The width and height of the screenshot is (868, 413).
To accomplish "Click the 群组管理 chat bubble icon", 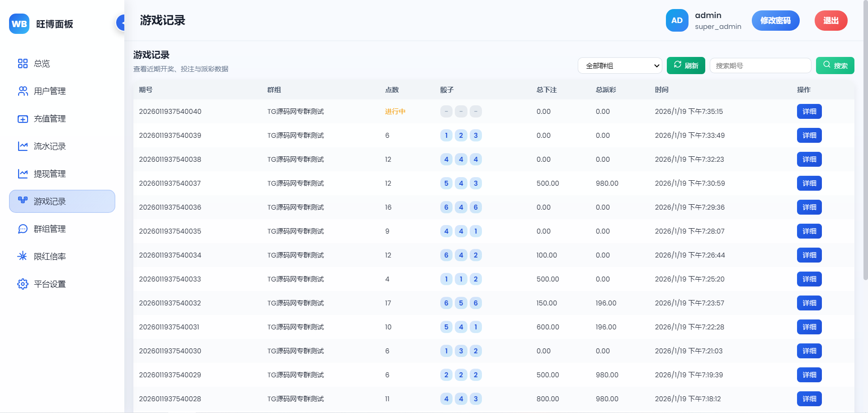I will click(x=23, y=229).
